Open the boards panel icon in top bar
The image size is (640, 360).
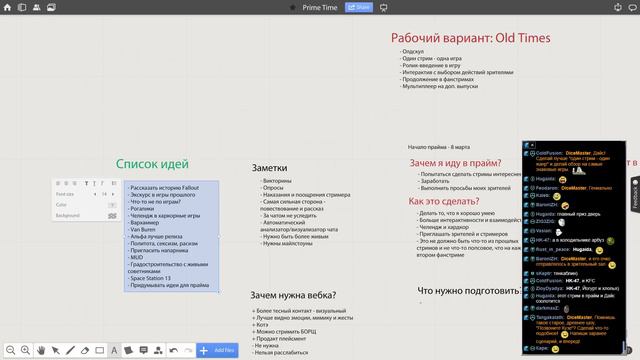(x=22, y=7)
